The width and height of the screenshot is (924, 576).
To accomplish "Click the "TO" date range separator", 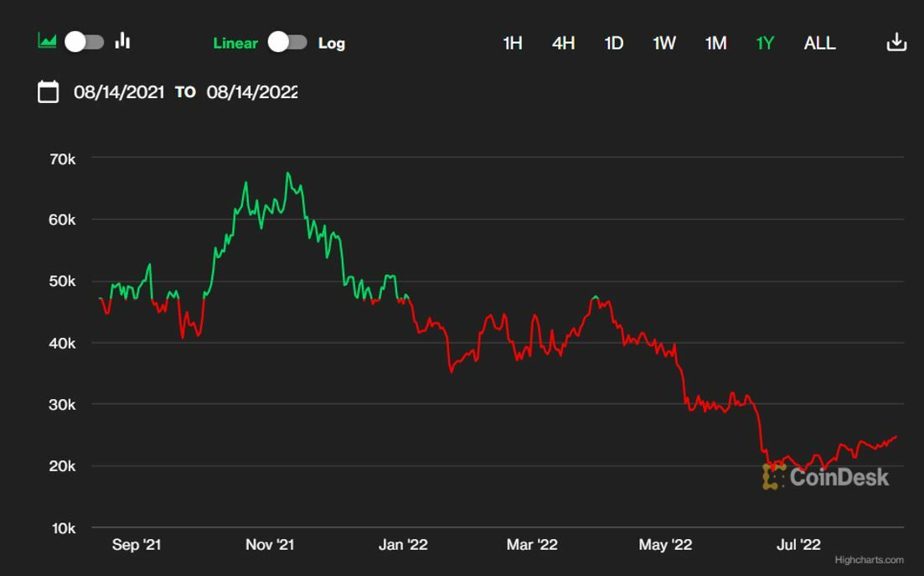I will coord(185,92).
